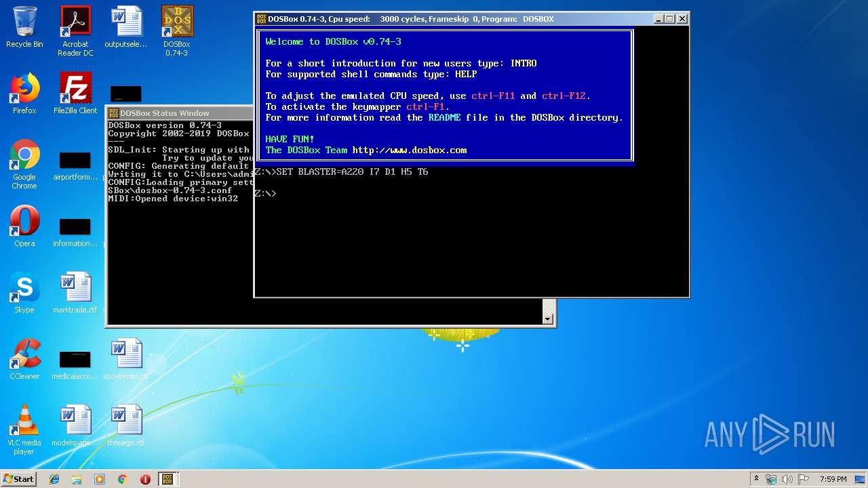Select the airportform... desktop file

pyautogui.click(x=75, y=165)
